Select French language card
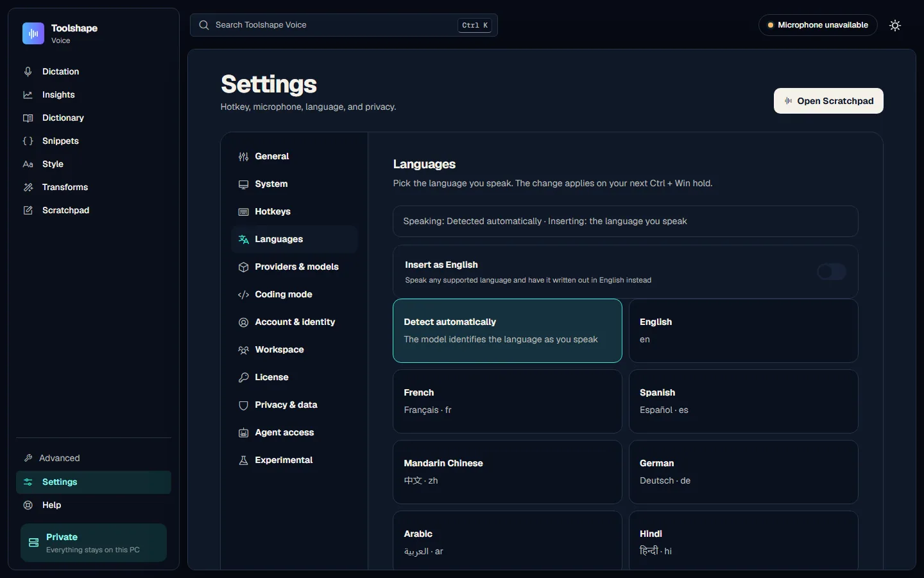924x578 pixels. pos(507,401)
